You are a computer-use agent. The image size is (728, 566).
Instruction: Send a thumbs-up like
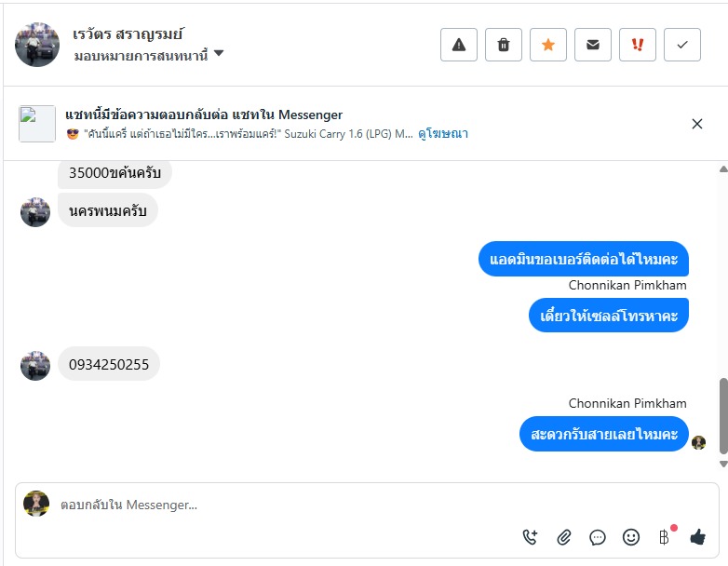(697, 537)
